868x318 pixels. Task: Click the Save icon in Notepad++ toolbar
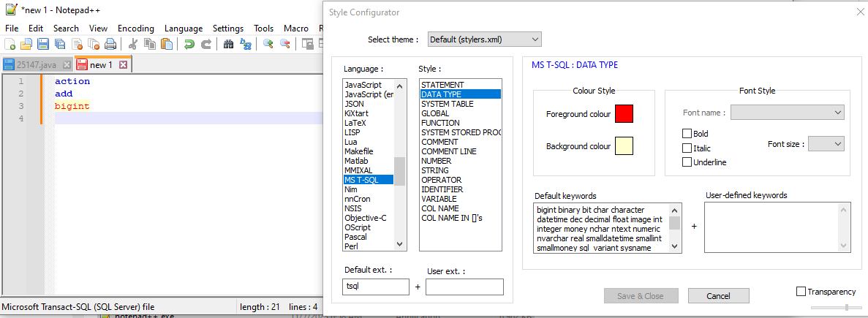tap(42, 44)
